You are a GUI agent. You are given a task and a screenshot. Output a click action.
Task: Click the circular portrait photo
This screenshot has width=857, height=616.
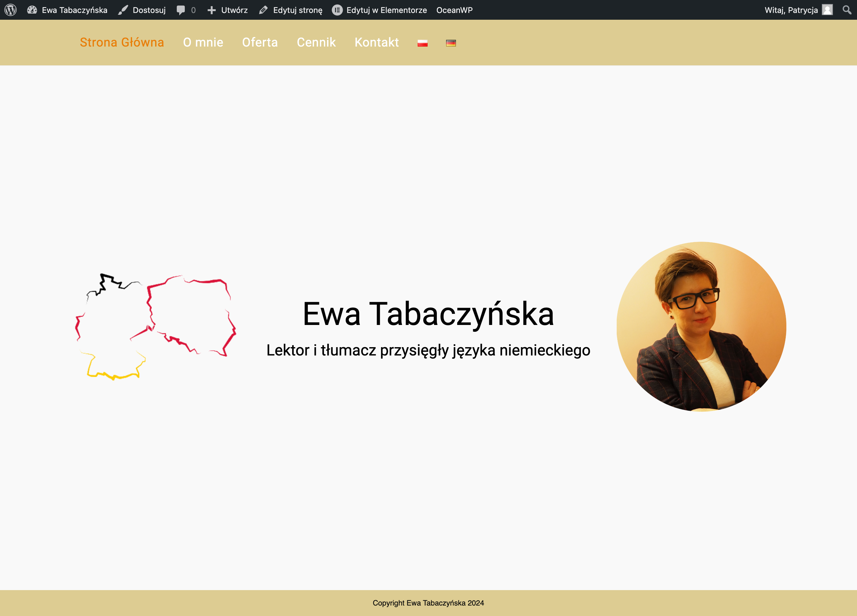701,326
